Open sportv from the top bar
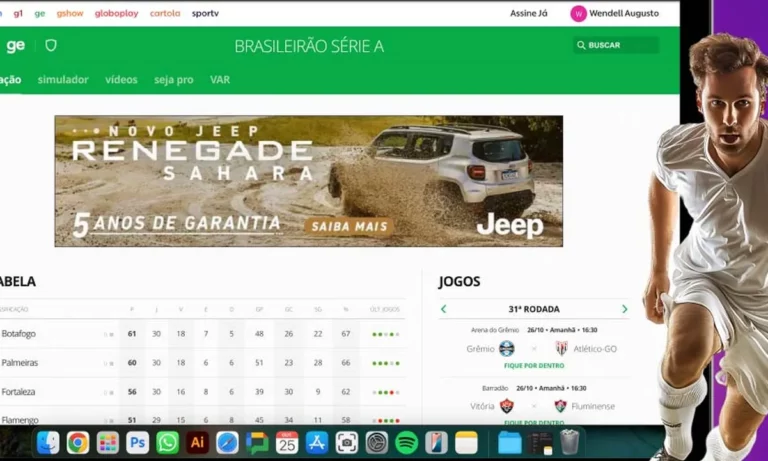 (x=205, y=14)
